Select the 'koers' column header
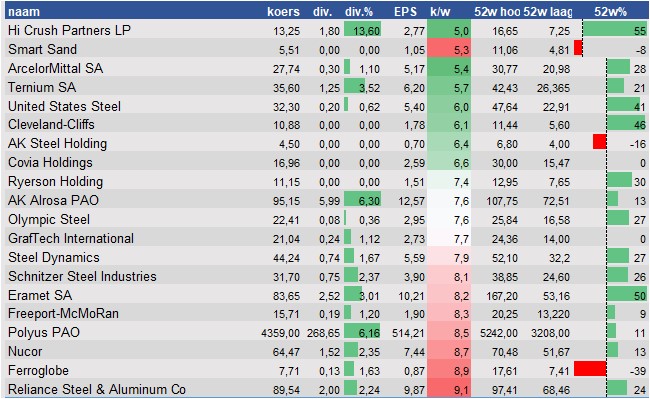The height and width of the screenshot is (399, 650). click(283, 12)
